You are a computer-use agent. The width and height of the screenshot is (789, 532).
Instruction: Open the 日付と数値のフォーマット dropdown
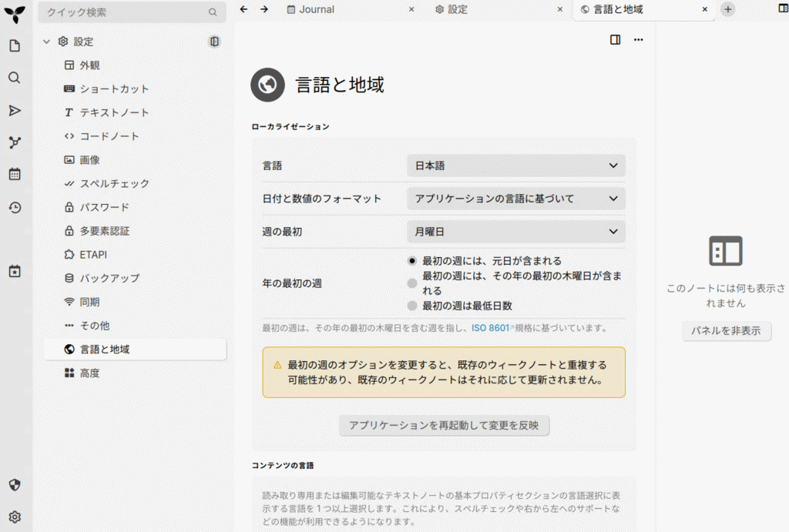click(x=515, y=199)
